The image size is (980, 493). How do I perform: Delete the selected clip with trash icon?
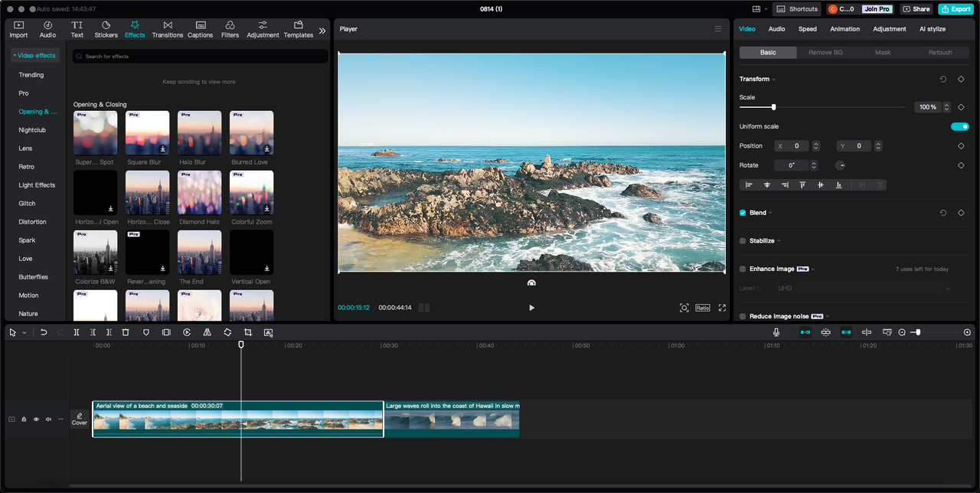pyautogui.click(x=126, y=332)
